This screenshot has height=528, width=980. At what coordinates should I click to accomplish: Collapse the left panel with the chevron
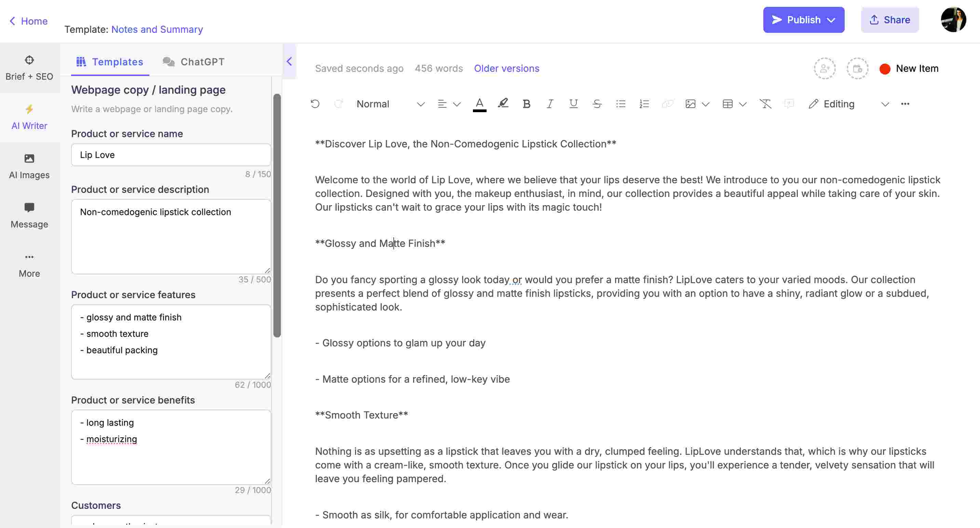pyautogui.click(x=289, y=62)
